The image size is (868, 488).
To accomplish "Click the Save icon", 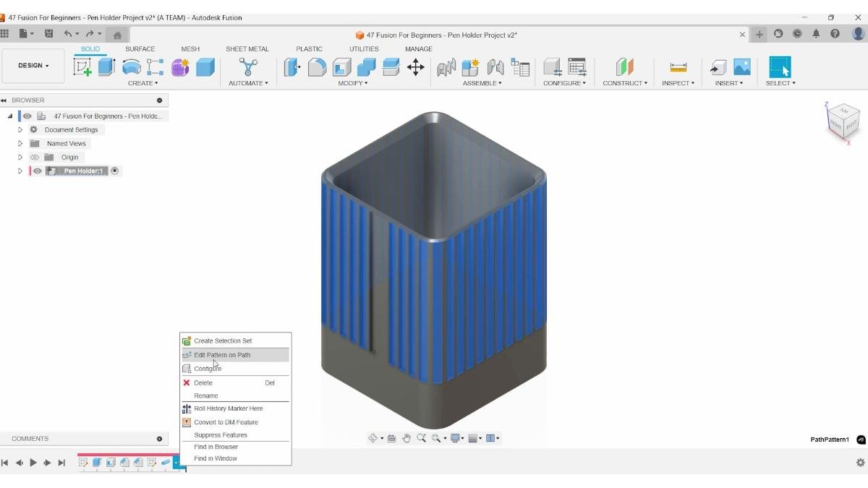I will click(x=48, y=34).
